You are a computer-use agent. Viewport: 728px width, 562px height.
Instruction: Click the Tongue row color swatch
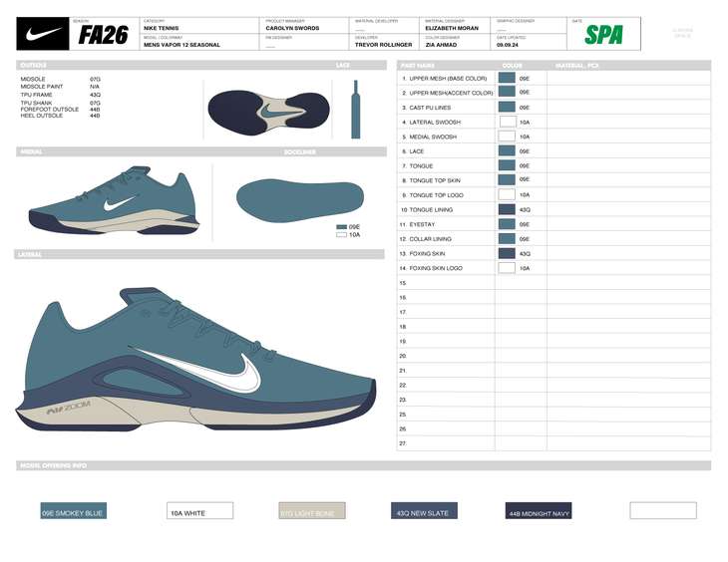tap(507, 165)
